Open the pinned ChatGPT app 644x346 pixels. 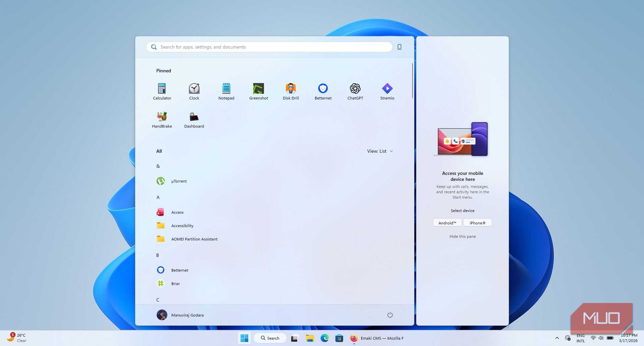[x=355, y=91]
